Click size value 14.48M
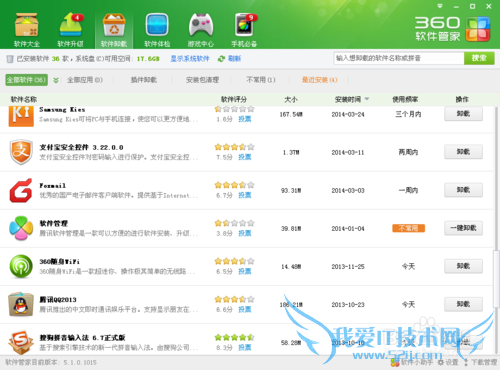The height and width of the screenshot is (370, 500). pos(291,267)
